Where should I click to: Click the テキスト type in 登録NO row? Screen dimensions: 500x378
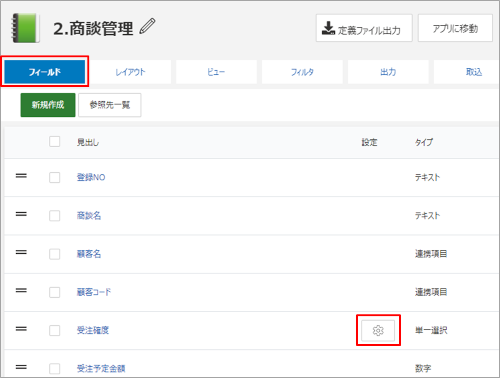click(x=427, y=177)
